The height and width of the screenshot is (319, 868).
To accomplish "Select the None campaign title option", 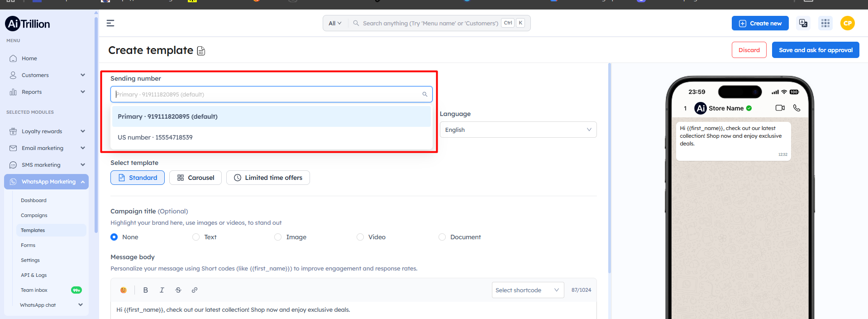I will pos(114,237).
